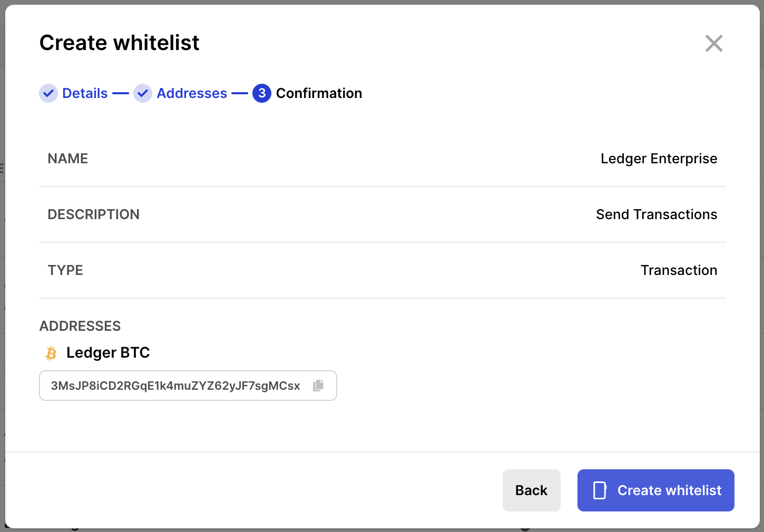Click the Ledger BTC address name
This screenshot has width=764, height=532.
pyautogui.click(x=108, y=352)
